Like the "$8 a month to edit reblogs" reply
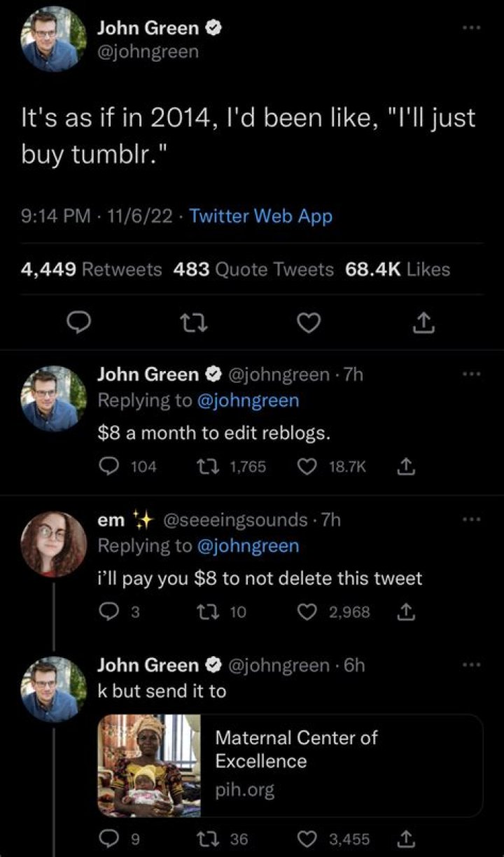This screenshot has height=857, width=504. click(x=308, y=466)
